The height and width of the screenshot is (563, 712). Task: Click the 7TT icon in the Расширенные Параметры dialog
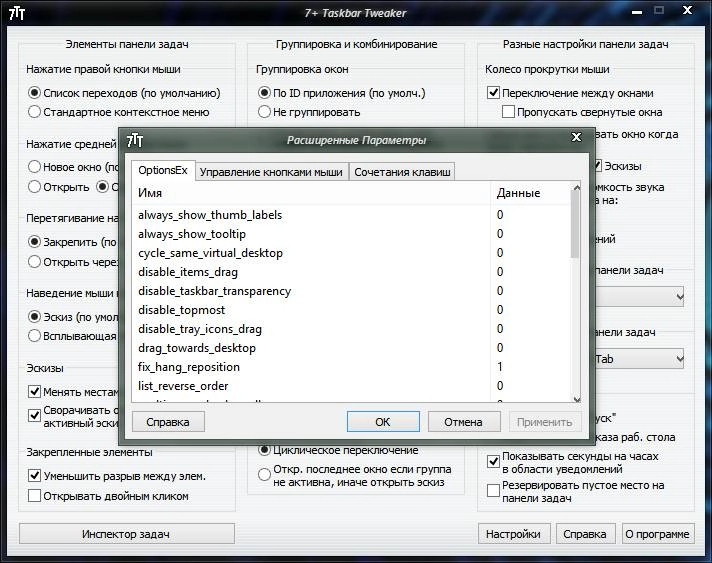pyautogui.click(x=135, y=140)
